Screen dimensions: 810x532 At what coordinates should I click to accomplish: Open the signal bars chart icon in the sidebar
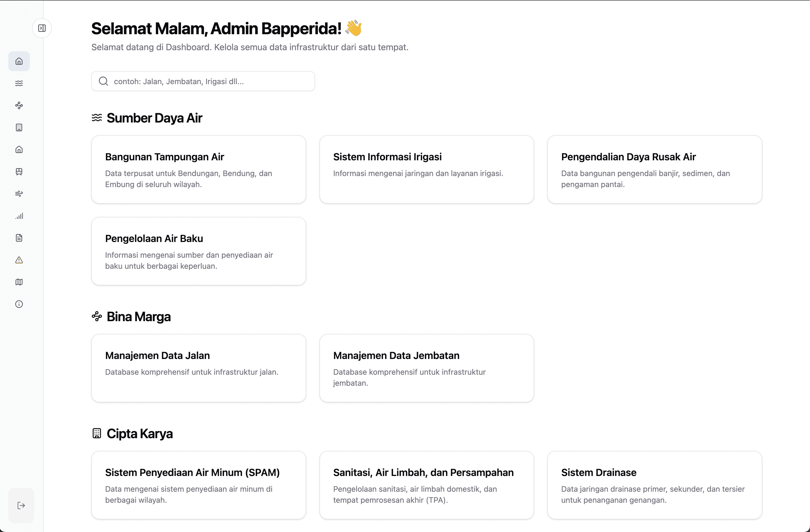[x=19, y=216]
